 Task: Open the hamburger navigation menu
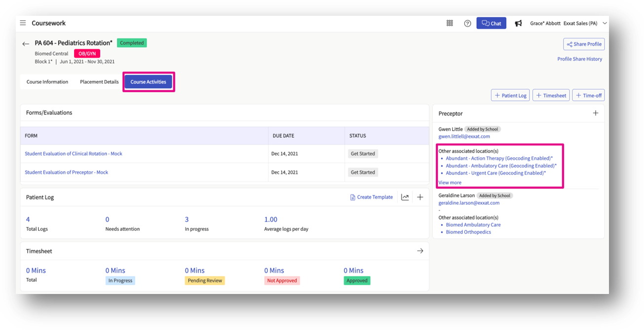pyautogui.click(x=23, y=23)
